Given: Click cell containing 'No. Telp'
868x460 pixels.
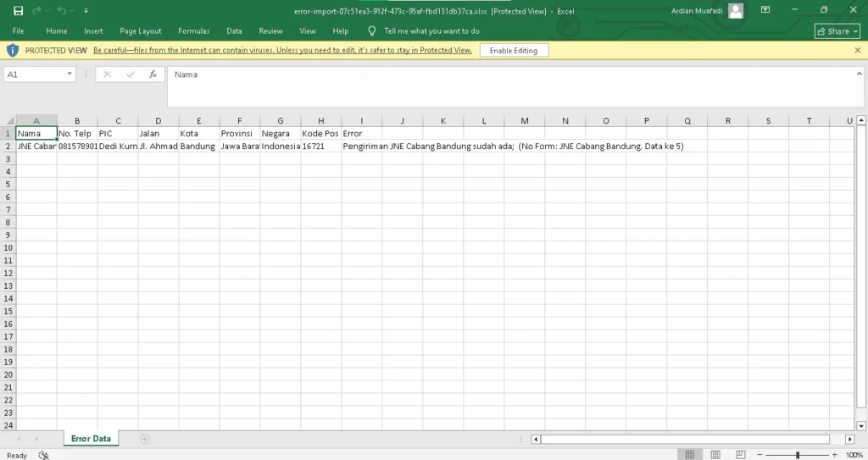Looking at the screenshot, I should [x=77, y=133].
